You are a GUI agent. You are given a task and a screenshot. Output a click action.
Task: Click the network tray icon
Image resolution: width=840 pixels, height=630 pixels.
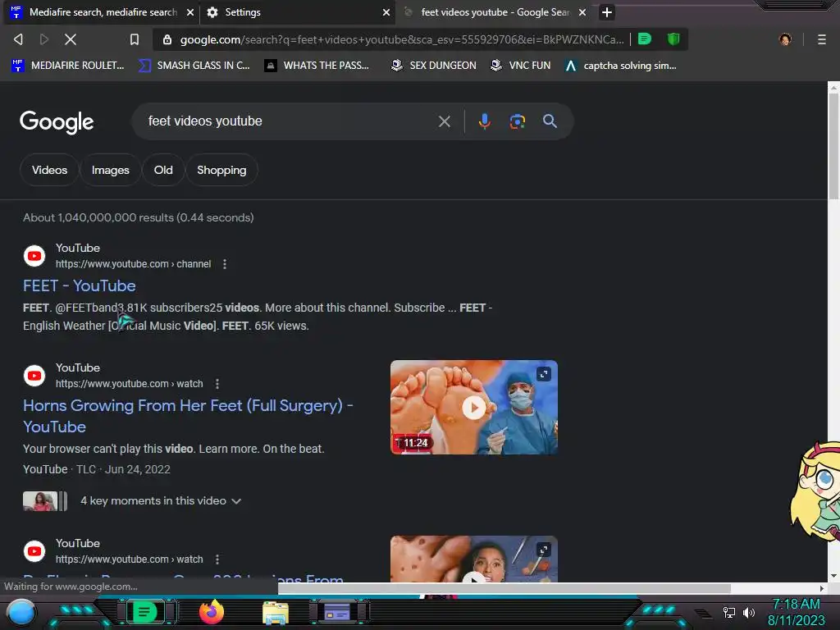tap(729, 612)
